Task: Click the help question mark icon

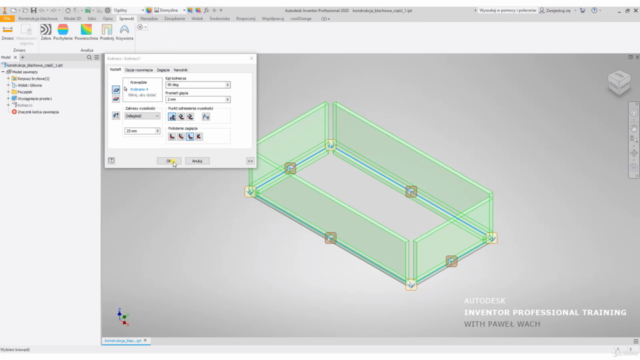Action: 594,10
